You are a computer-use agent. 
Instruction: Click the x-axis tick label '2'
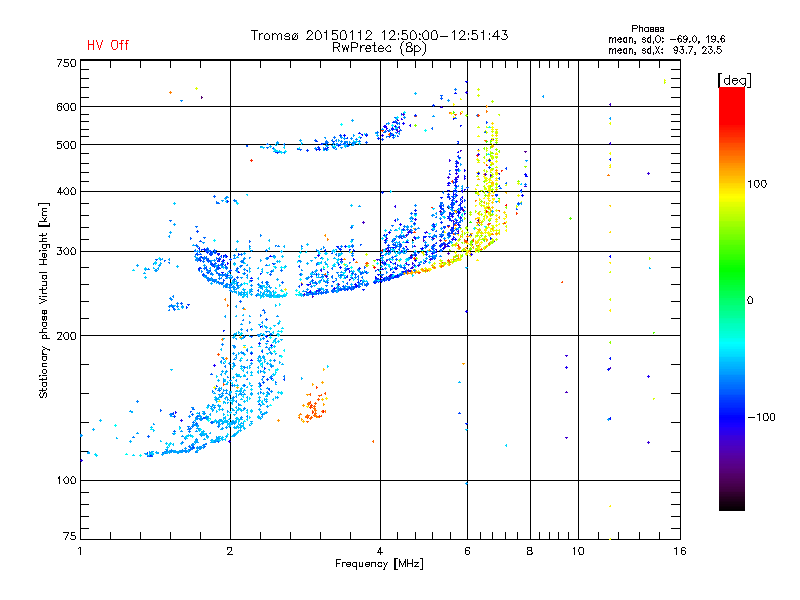[230, 551]
